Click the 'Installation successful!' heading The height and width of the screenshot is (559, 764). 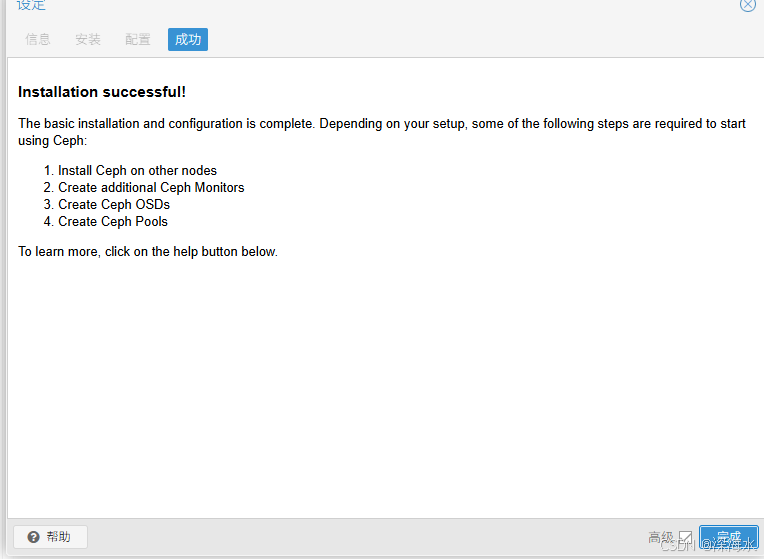(x=102, y=92)
